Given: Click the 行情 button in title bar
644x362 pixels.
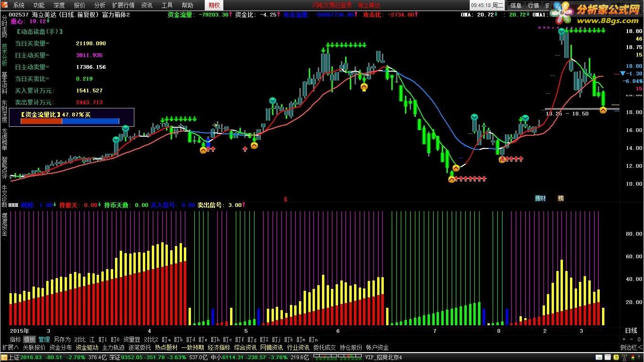Looking at the screenshot, I should [533, 6].
